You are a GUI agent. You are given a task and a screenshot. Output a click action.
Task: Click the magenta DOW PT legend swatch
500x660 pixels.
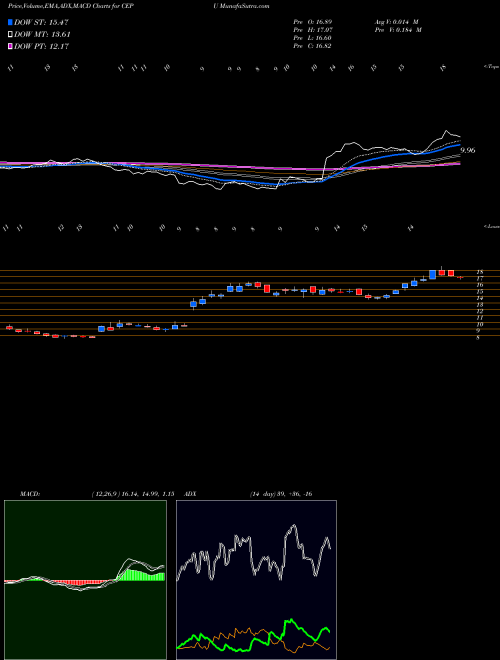[x=11, y=46]
